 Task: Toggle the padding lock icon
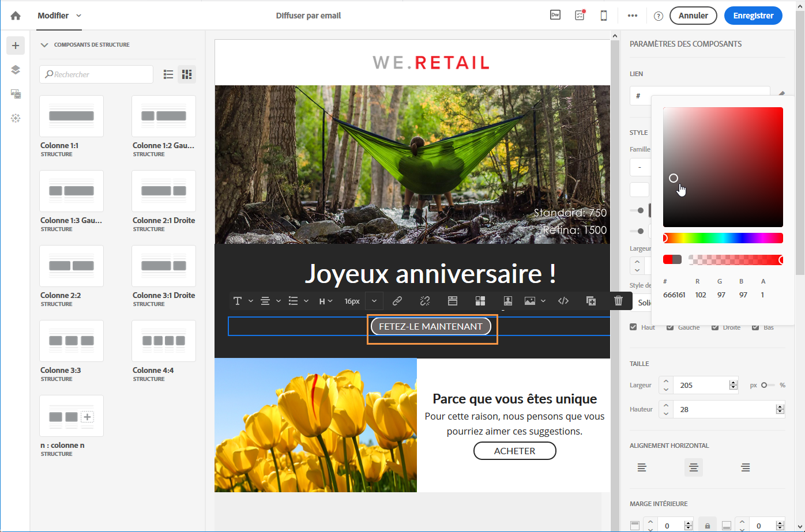click(x=707, y=526)
